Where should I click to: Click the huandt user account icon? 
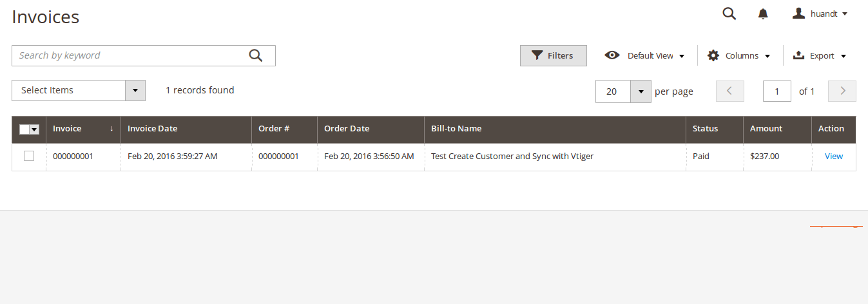[x=799, y=14]
